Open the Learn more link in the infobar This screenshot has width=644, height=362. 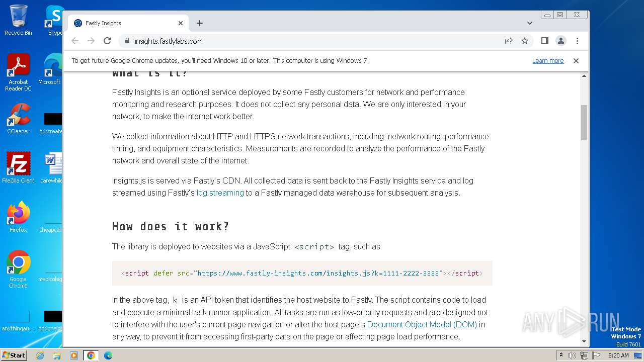548,61
